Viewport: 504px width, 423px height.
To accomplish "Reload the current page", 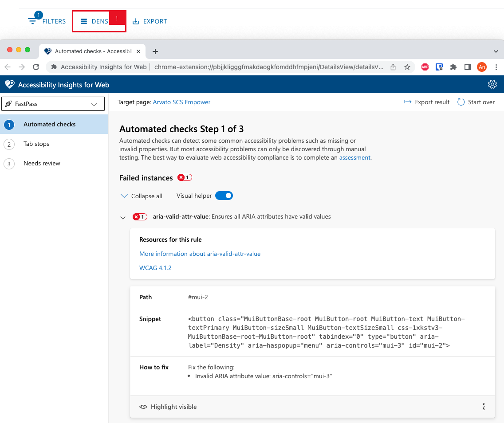I will 36,67.
